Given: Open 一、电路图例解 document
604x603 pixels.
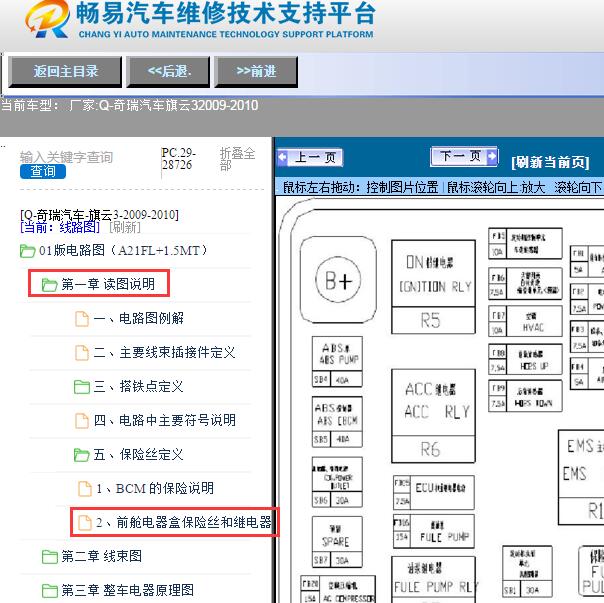Looking at the screenshot, I should click(139, 318).
